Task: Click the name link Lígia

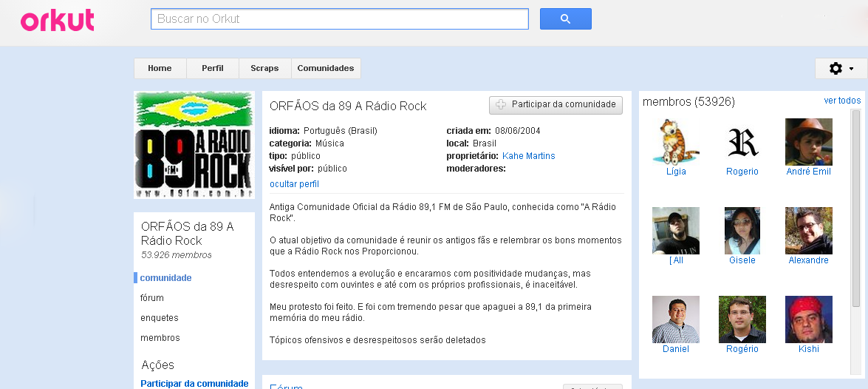Action: [x=676, y=172]
